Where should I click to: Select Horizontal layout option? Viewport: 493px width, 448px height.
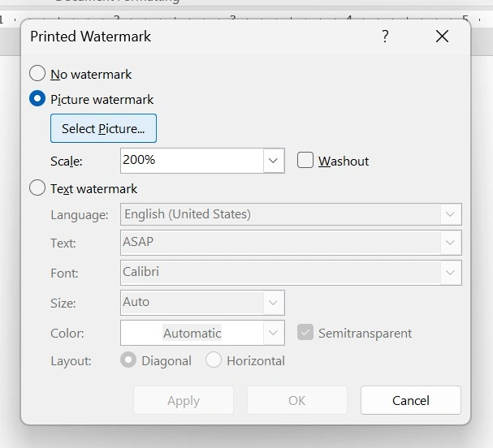pos(214,360)
